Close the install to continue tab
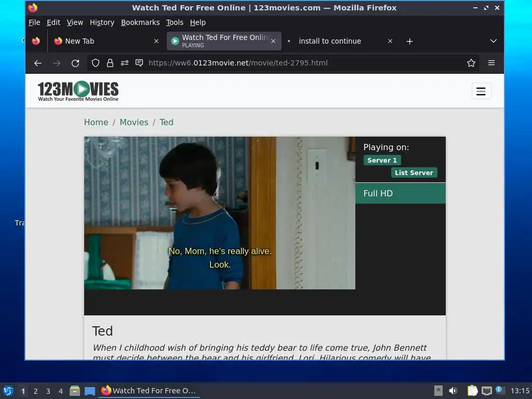532x399 pixels. pos(390,41)
